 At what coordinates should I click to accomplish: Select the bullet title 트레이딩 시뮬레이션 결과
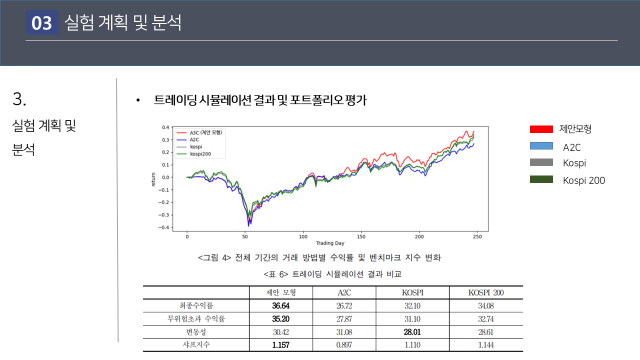pyautogui.click(x=260, y=100)
